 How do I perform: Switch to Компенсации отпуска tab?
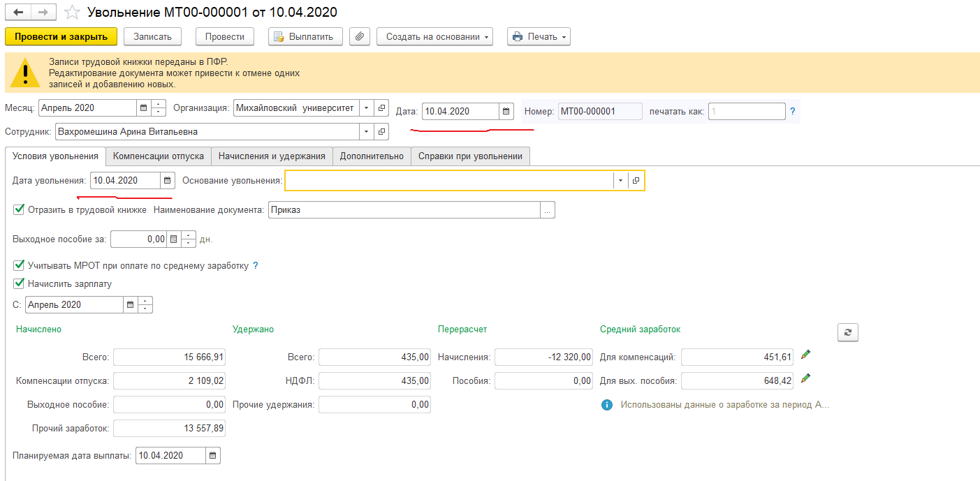pyautogui.click(x=159, y=156)
